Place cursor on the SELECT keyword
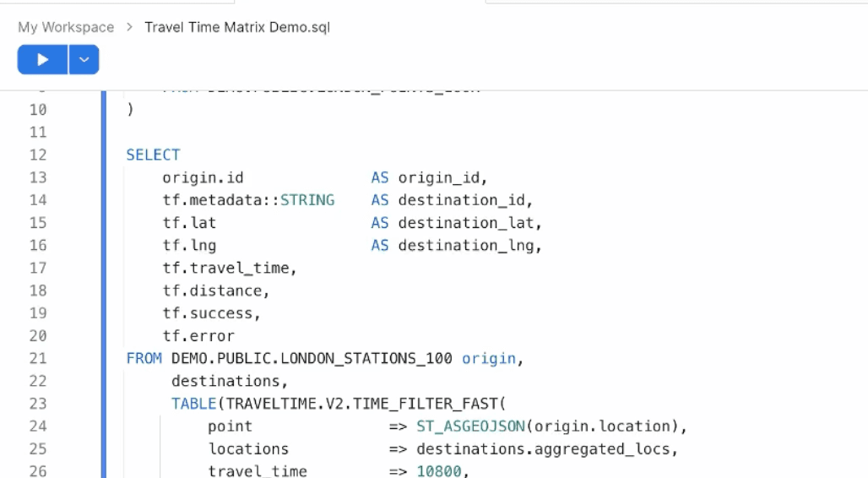The height and width of the screenshot is (478, 868). (x=154, y=155)
